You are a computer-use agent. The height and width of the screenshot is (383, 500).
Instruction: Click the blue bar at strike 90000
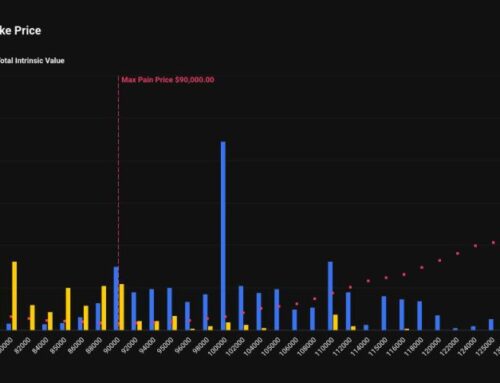[x=116, y=298]
